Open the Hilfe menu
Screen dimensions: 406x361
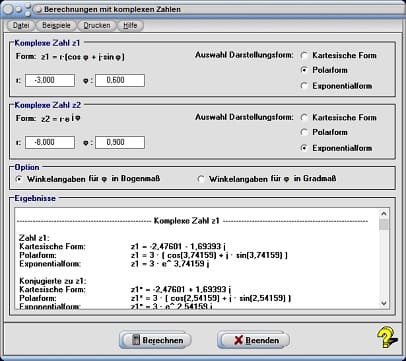[x=130, y=25]
